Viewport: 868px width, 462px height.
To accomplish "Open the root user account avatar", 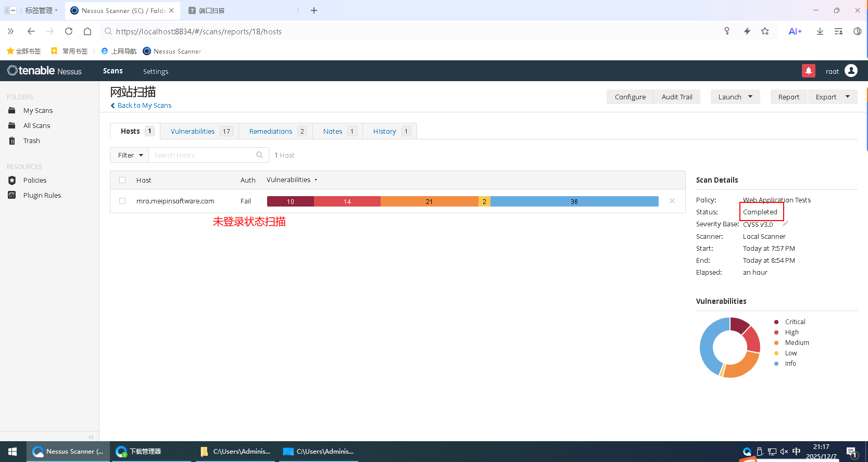I will point(851,71).
